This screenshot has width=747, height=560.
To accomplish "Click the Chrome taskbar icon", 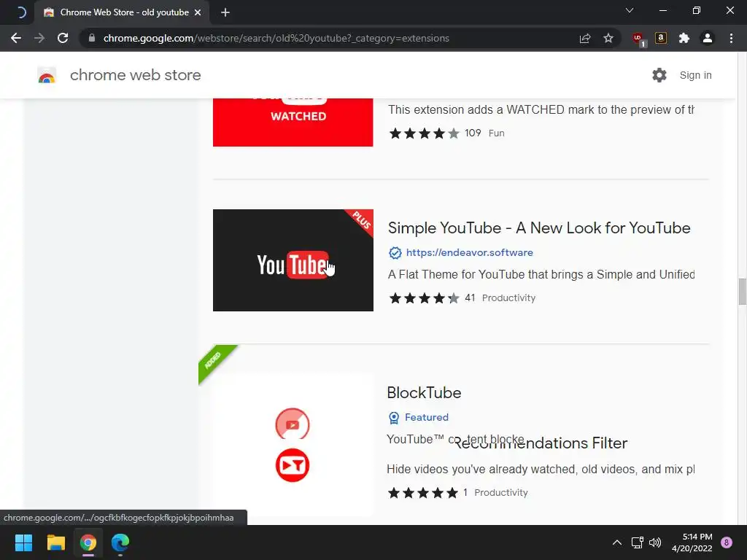I will pos(88,542).
